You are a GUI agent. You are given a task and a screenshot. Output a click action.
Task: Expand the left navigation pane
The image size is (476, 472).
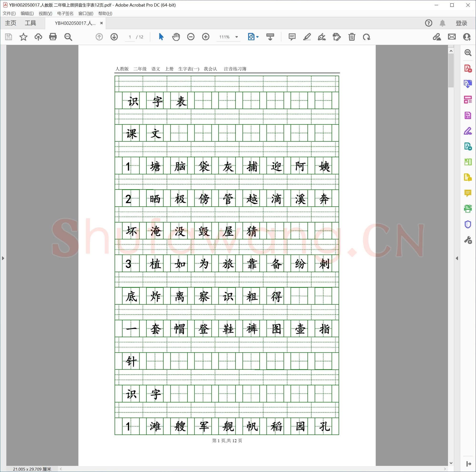3,258
